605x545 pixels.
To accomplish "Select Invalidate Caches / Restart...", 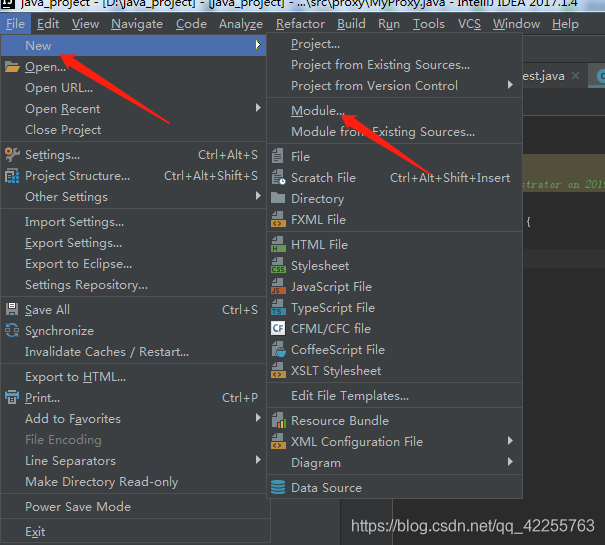I will pos(134,352).
